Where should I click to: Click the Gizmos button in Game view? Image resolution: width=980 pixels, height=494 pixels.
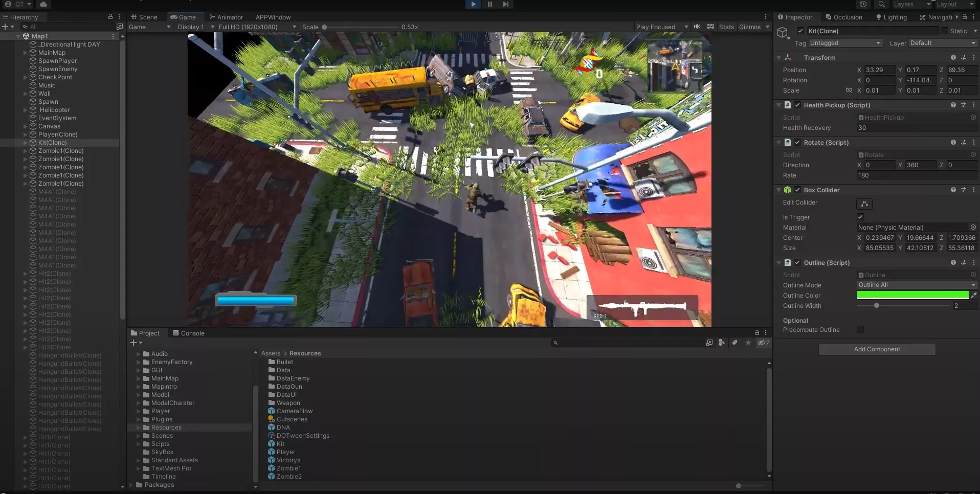750,27
